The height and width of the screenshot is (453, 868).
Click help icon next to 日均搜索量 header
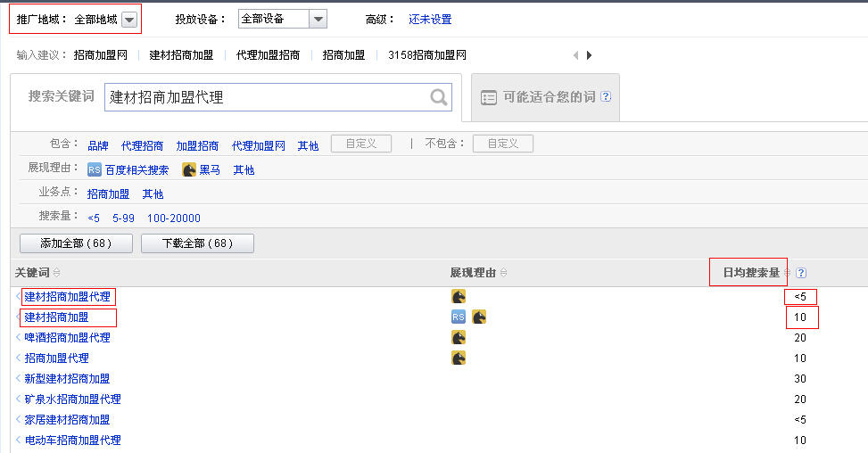click(800, 273)
